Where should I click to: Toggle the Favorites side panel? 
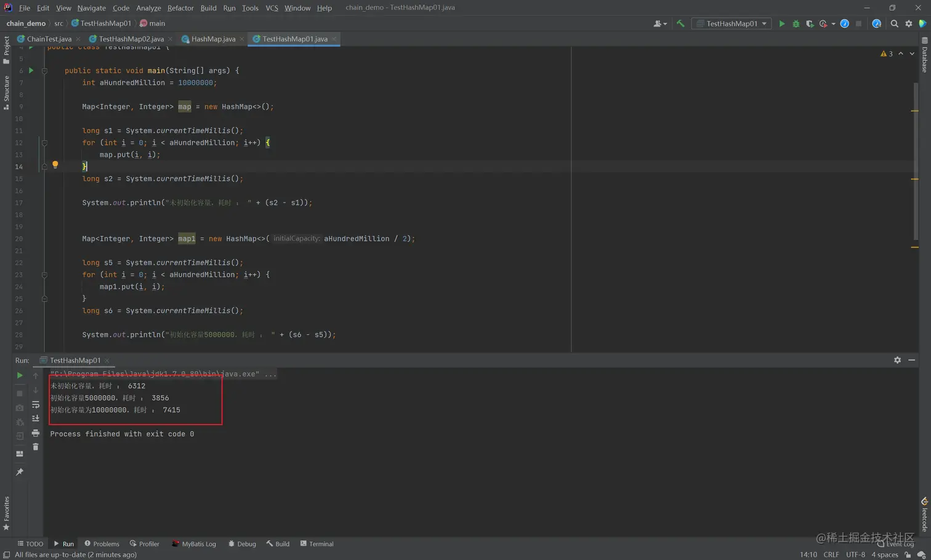[6, 513]
